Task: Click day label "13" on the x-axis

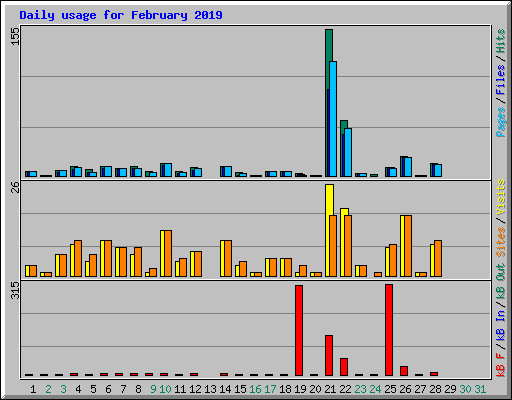Action: pyautogui.click(x=210, y=389)
